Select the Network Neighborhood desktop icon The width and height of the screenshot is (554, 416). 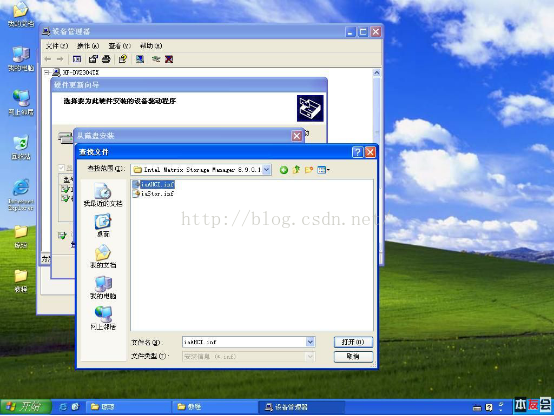(x=21, y=102)
